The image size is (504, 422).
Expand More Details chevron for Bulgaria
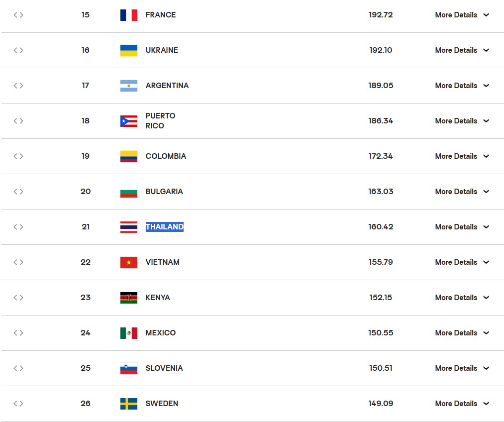(x=486, y=192)
